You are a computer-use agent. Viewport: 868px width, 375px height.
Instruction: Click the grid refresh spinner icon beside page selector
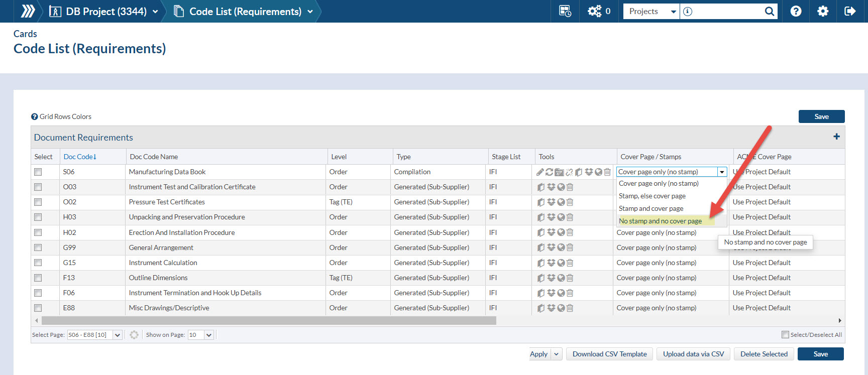click(134, 335)
